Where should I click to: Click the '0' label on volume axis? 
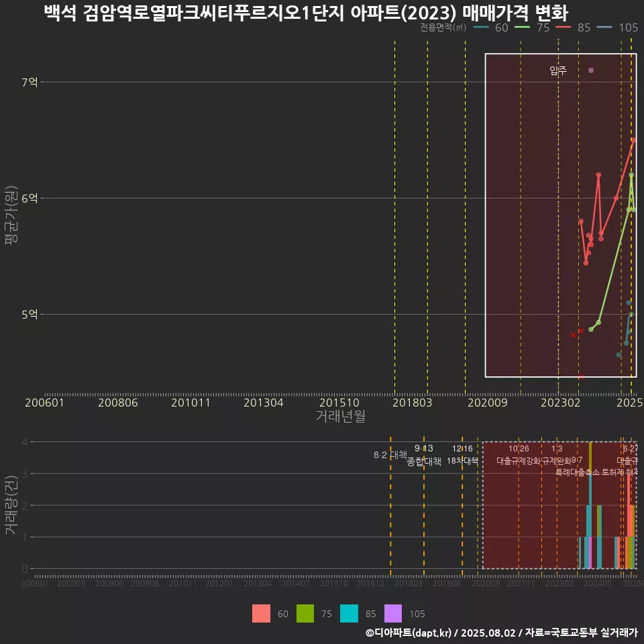[x=25, y=569]
